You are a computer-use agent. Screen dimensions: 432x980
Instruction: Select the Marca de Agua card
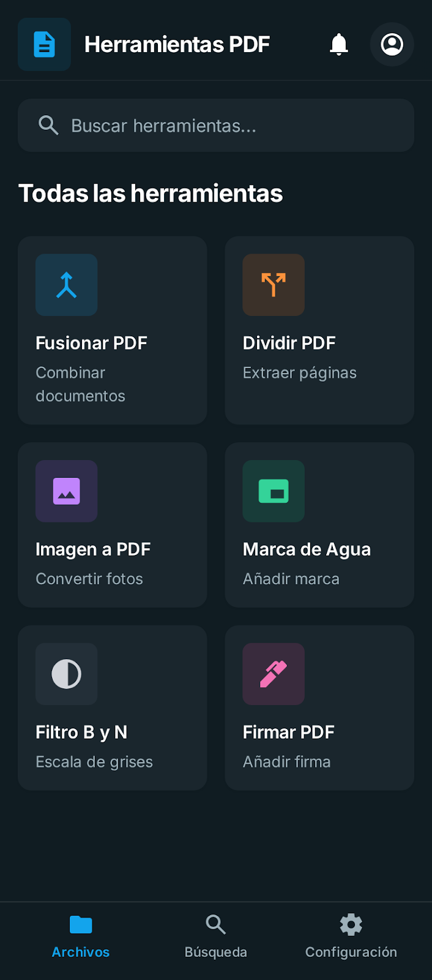(319, 524)
